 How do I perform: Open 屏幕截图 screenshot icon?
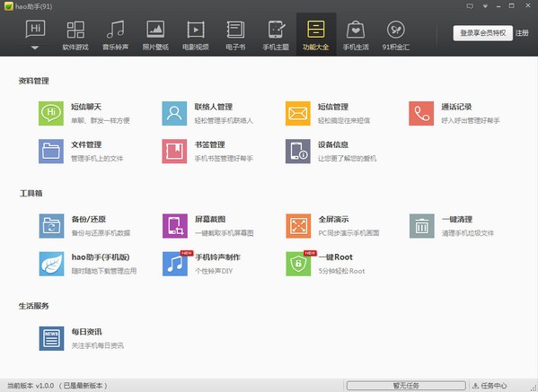pyautogui.click(x=175, y=226)
